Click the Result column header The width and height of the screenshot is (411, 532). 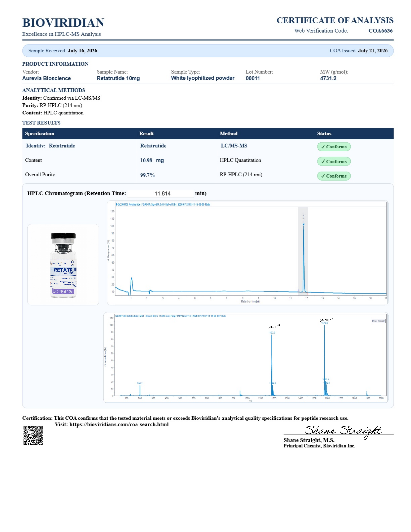click(x=146, y=133)
